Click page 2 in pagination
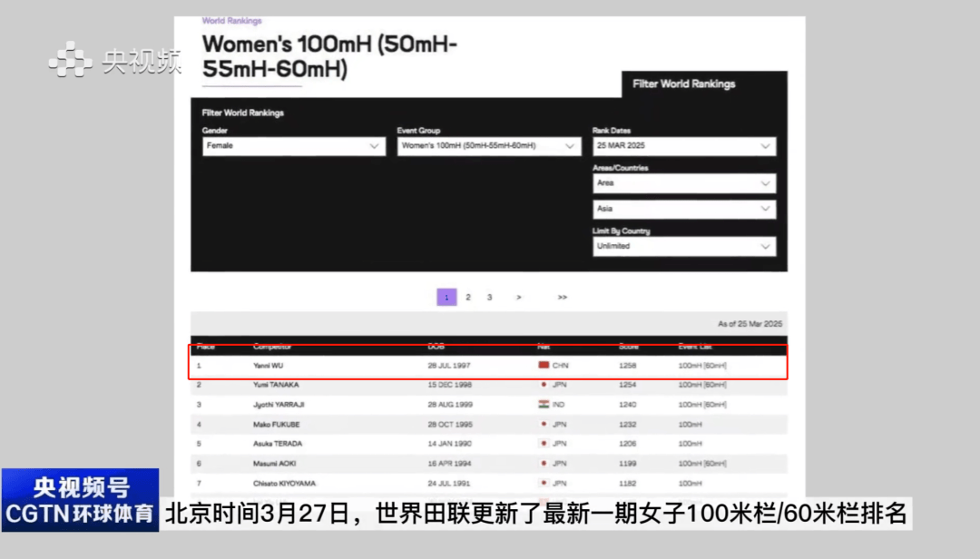Viewport: 980px width, 559px height. (467, 297)
